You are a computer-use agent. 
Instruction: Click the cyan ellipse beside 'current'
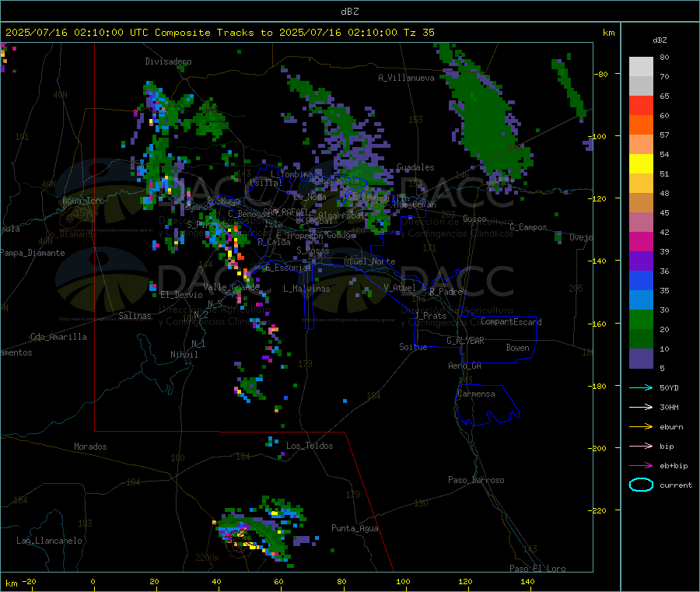click(641, 485)
